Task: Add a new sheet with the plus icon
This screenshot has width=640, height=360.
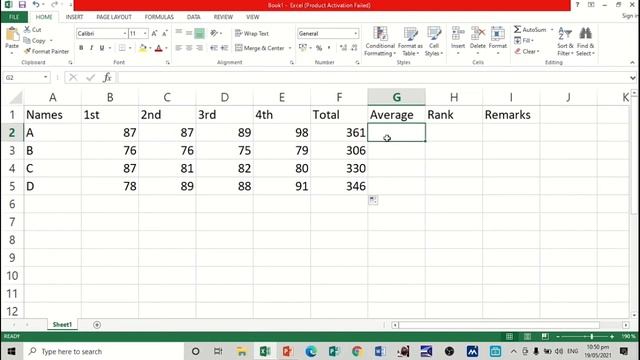Action: (x=97, y=325)
